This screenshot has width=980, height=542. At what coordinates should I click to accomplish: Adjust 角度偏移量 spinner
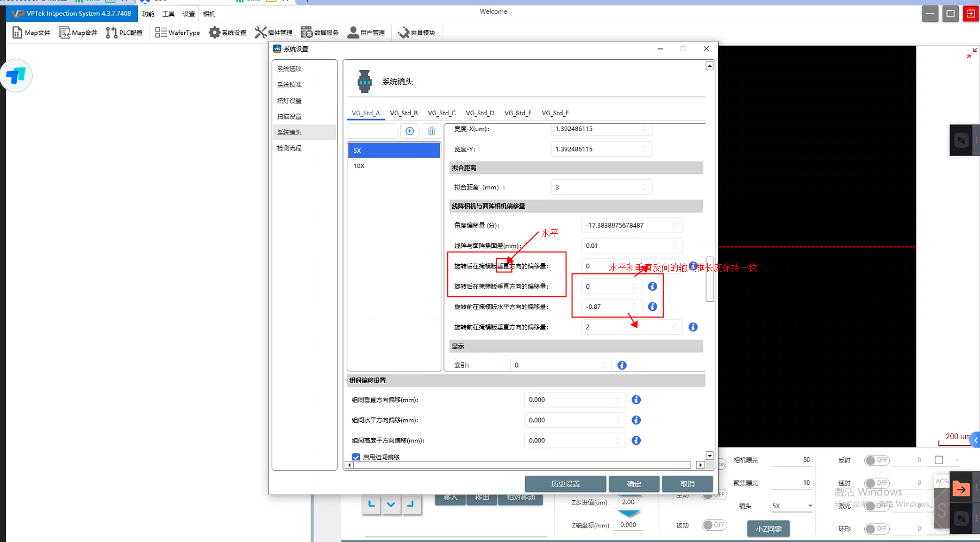(x=675, y=225)
